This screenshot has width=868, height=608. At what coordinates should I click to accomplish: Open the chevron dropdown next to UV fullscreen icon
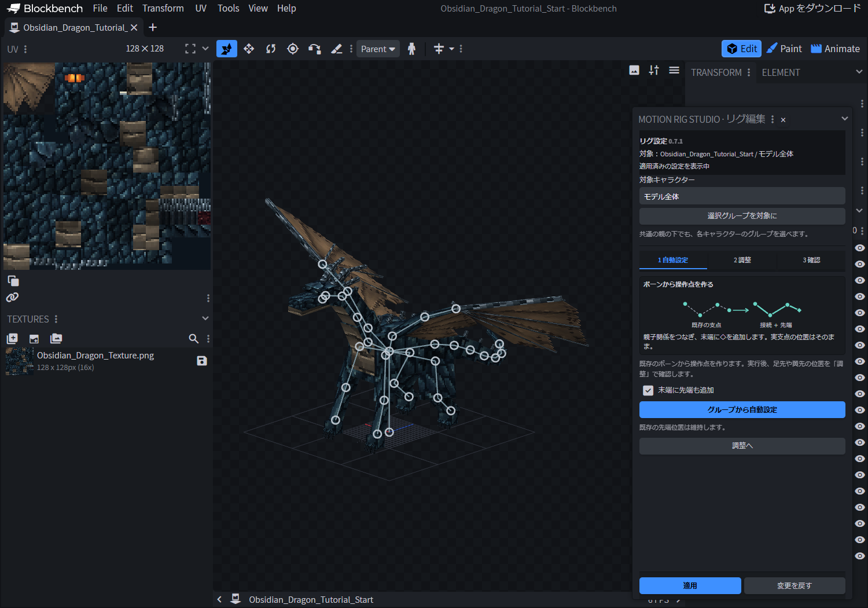(x=205, y=49)
